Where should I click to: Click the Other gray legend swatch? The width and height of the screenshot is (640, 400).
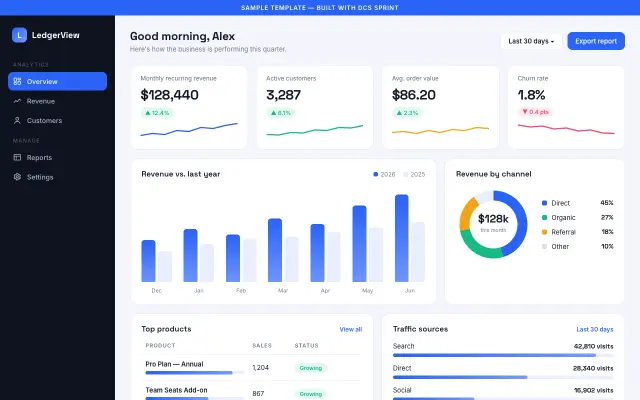click(544, 247)
